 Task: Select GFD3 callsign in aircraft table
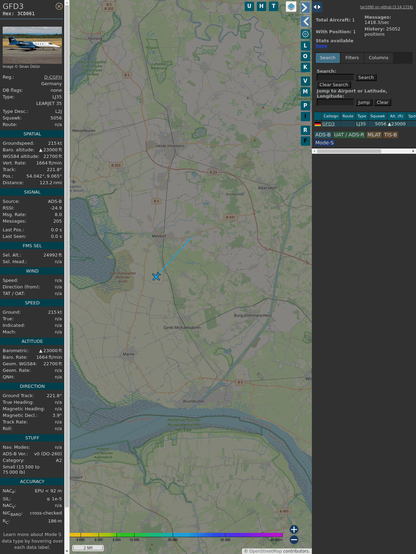328,124
